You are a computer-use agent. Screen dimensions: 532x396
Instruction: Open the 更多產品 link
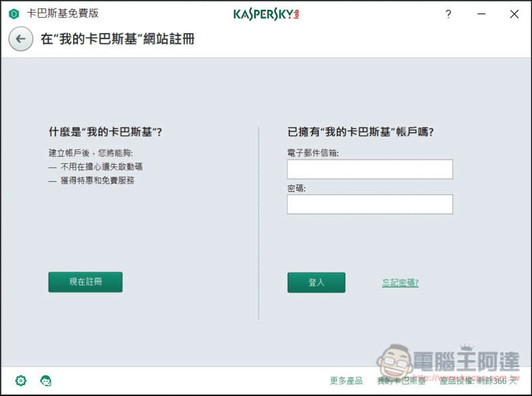[346, 381]
